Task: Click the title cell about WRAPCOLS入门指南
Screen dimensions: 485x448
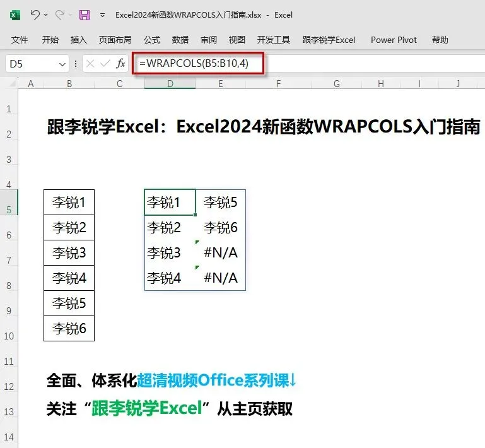Action: (264, 127)
